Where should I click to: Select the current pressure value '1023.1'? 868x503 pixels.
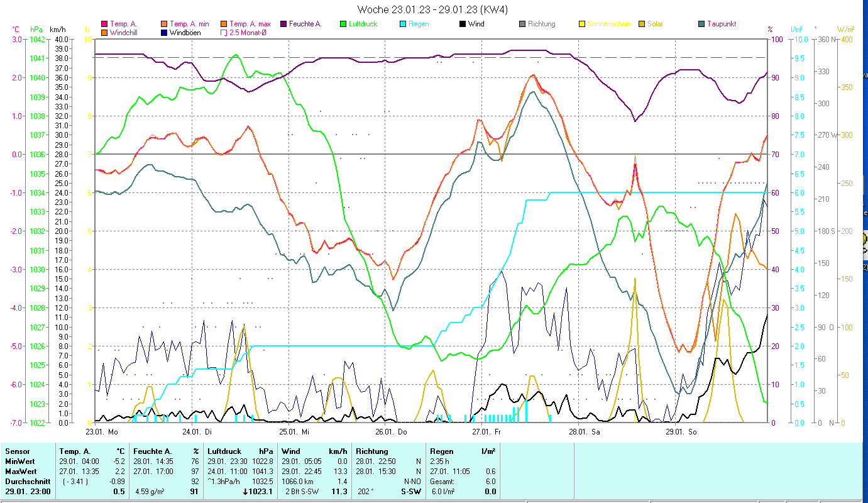(x=261, y=492)
